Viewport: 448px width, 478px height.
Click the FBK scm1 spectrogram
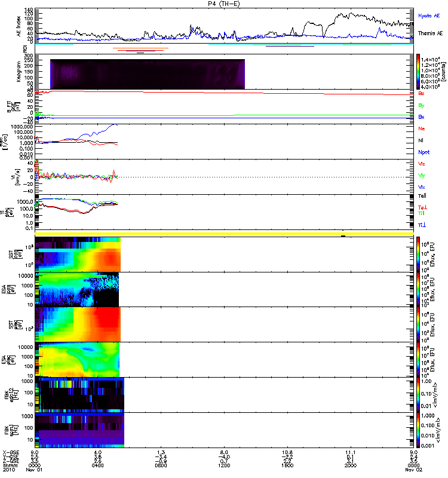tap(79, 430)
